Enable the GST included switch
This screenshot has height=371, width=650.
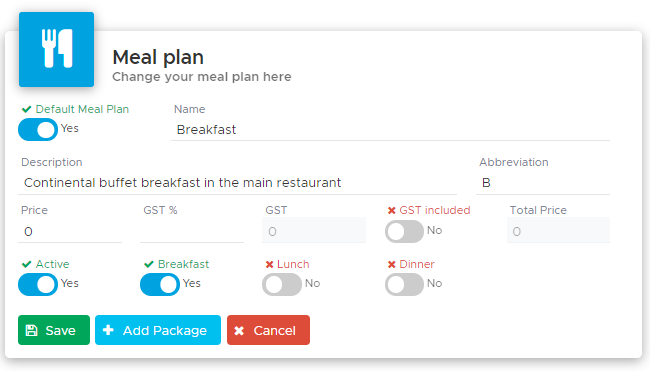(x=405, y=231)
